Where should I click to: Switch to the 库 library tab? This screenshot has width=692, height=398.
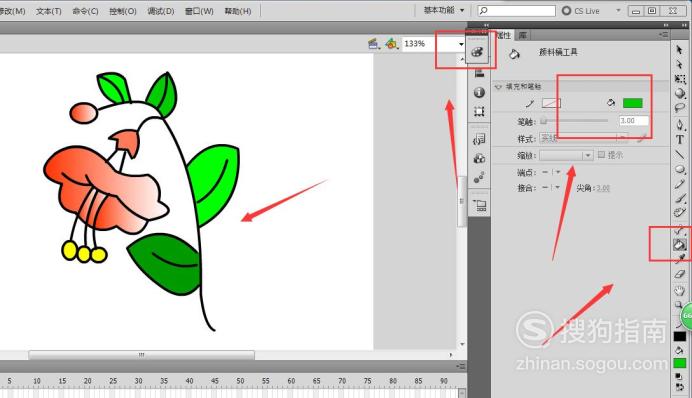(x=523, y=35)
